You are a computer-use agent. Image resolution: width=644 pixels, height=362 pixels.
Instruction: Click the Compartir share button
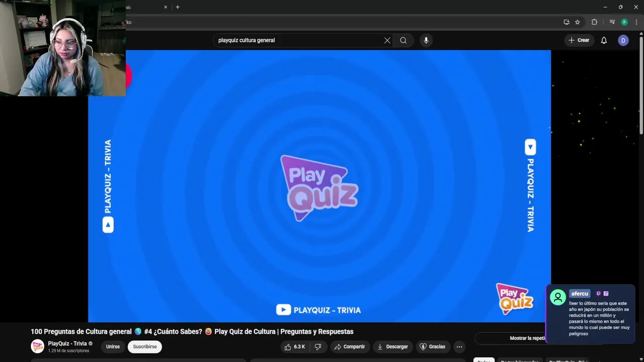(350, 346)
